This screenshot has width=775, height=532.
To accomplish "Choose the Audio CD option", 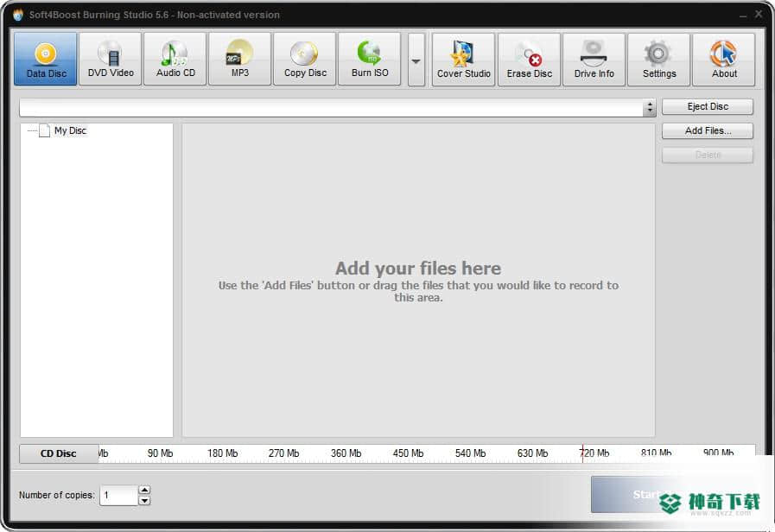I will tap(175, 59).
